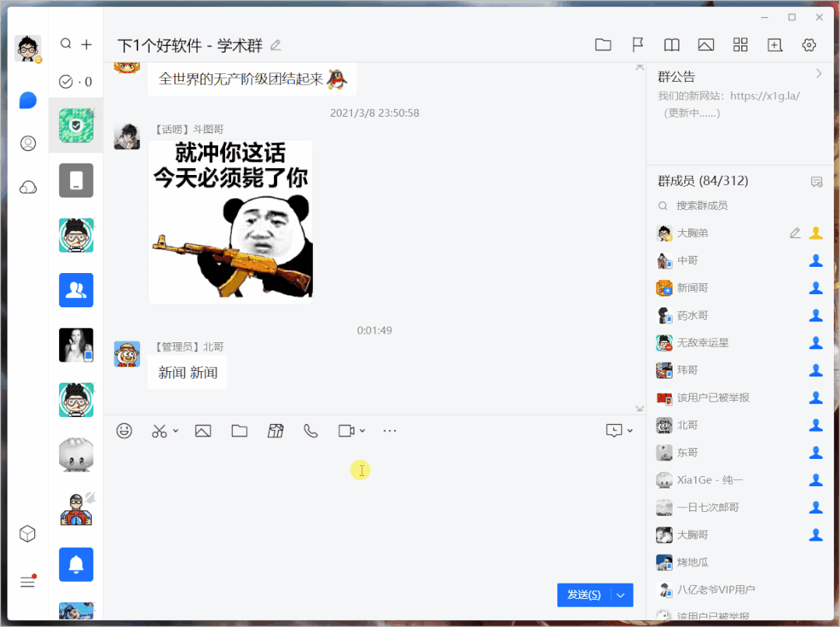Viewport: 840px width, 627px height.
Task: Open the group album picture icon
Action: click(x=706, y=45)
